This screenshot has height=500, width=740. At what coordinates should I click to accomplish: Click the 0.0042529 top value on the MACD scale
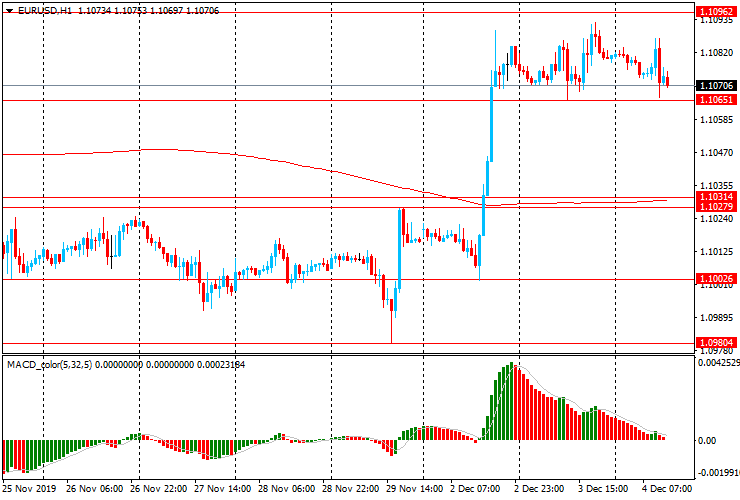[x=719, y=363]
